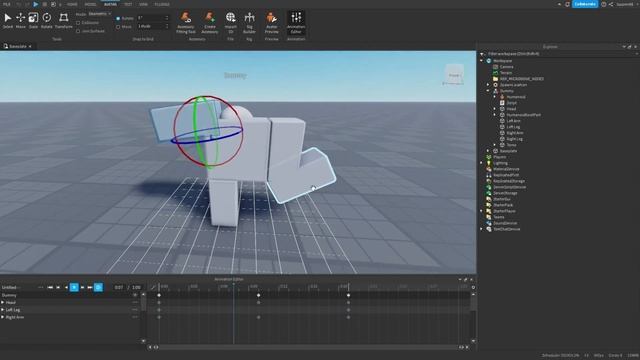Screen dimensions: 640x360
Task: Play the animation in reverse
Action: click(x=66, y=287)
